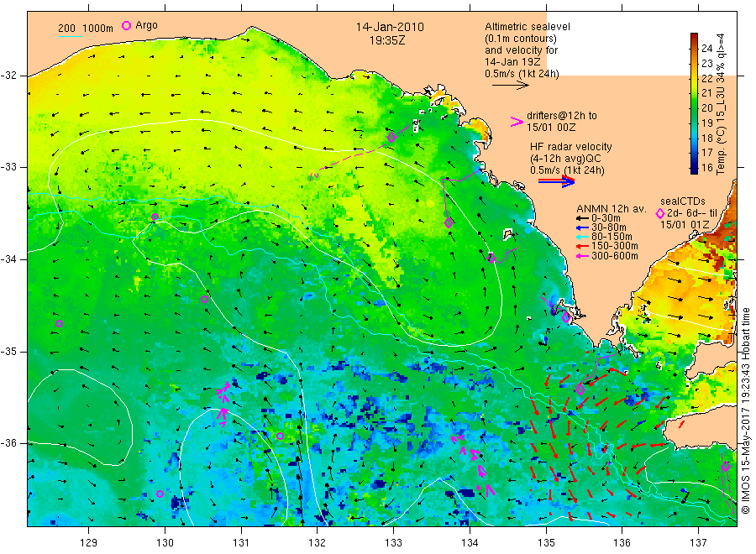Click the 'ANMN 12h av.' heading
Screen dimensions: 756x554
[x=612, y=209]
